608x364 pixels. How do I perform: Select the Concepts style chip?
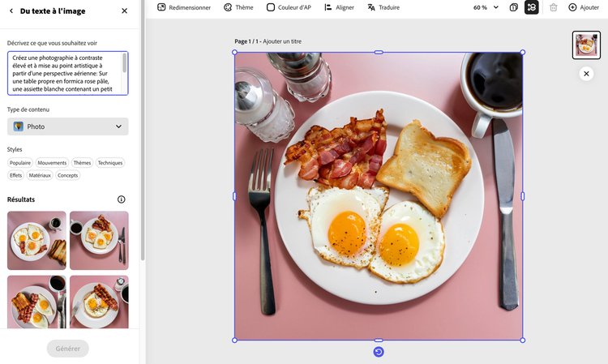68,175
